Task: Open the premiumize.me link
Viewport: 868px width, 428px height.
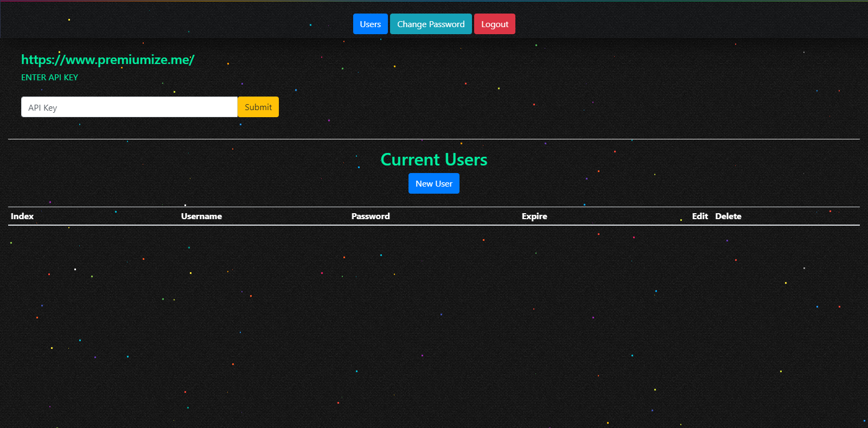Action: coord(107,60)
